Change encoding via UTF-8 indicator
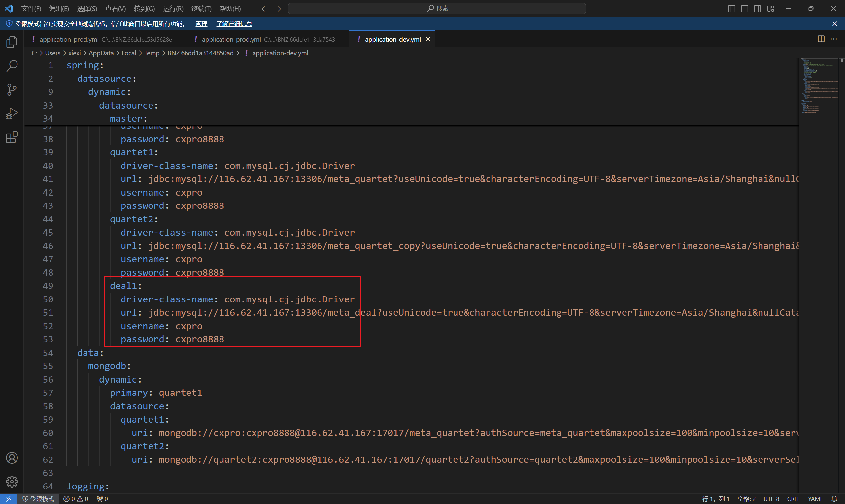 pos(771,499)
